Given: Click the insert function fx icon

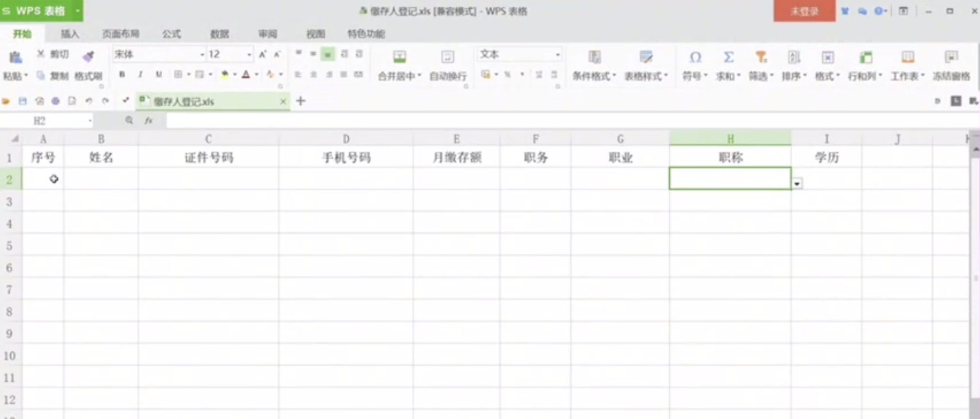Looking at the screenshot, I should (x=149, y=121).
